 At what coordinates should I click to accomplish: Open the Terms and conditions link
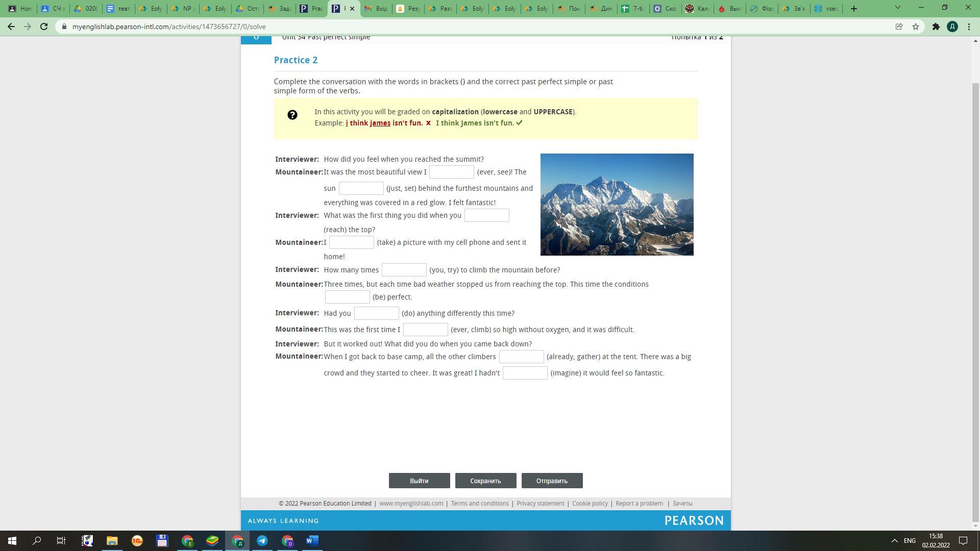[x=480, y=504]
